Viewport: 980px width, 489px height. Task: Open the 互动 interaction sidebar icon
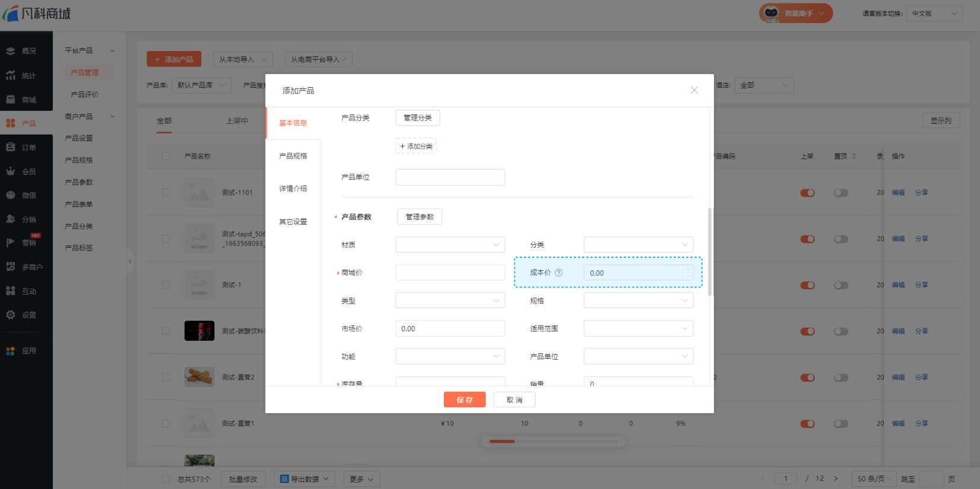[11, 291]
